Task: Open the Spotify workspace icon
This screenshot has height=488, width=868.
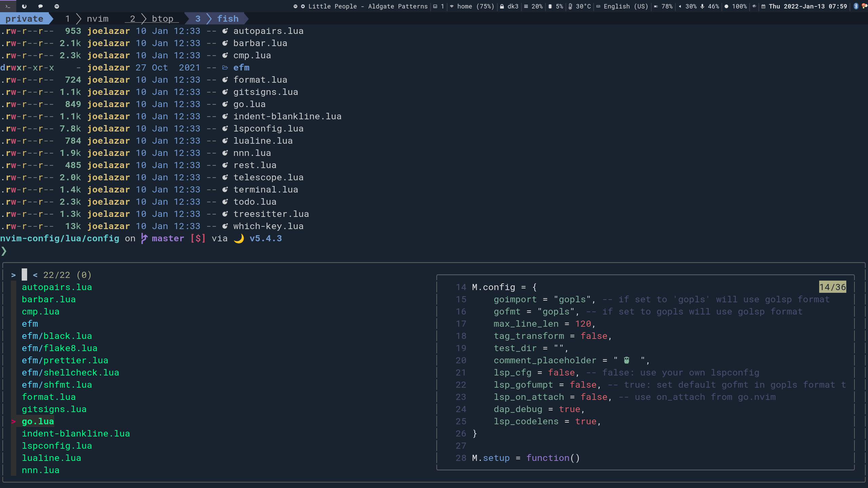Action: [57, 6]
